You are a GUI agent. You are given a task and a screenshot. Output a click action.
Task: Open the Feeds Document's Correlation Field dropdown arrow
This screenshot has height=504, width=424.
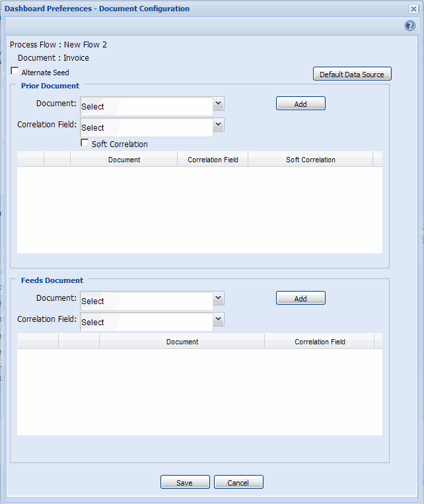click(x=219, y=319)
